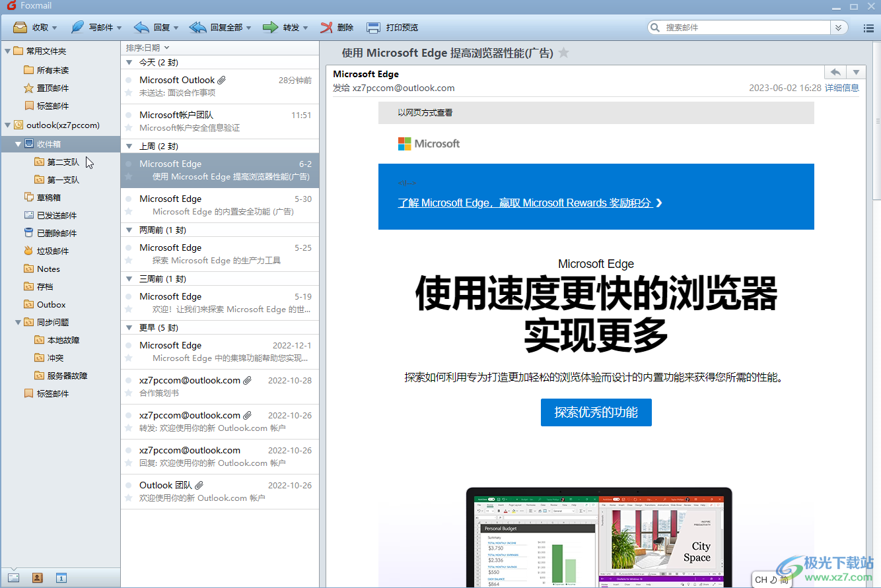Open the 回复全部 dropdown arrow

[x=249, y=28]
